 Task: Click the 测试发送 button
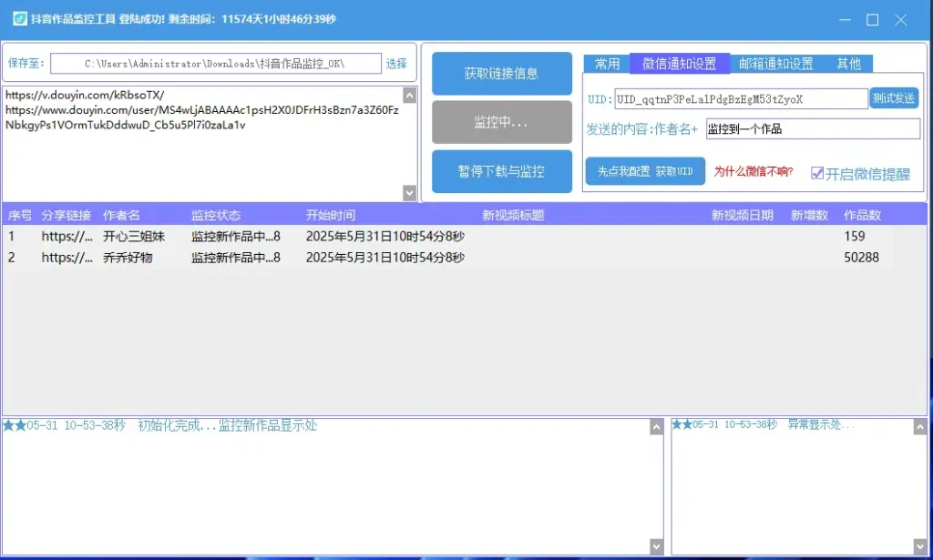pos(894,98)
